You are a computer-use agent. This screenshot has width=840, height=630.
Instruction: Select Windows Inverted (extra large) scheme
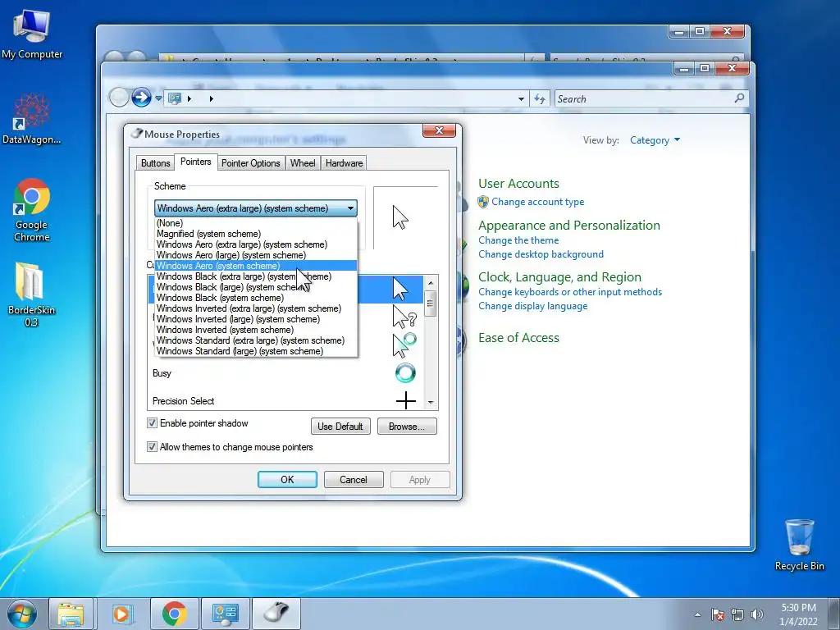tap(256, 308)
